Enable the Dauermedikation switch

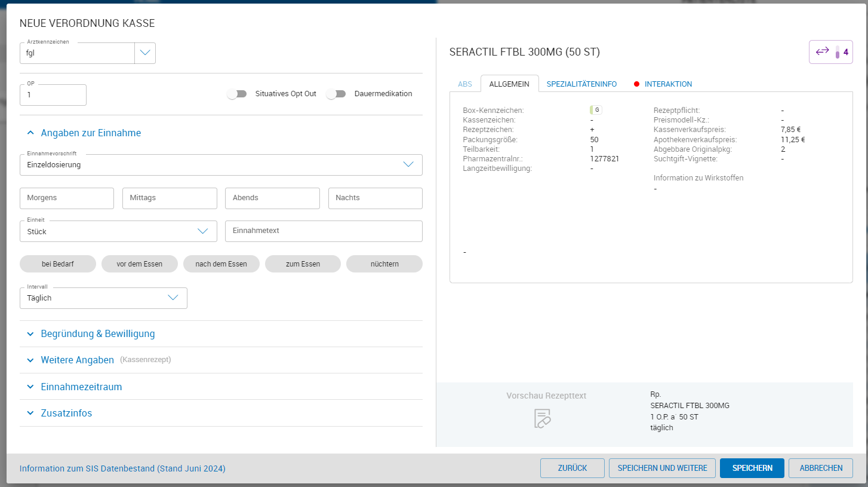pyautogui.click(x=336, y=94)
